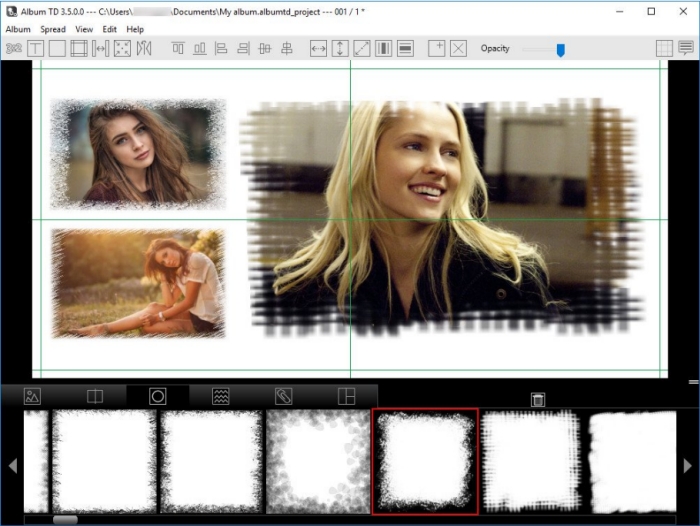Click the fit width horizontal arrows icon
Image resolution: width=700 pixels, height=526 pixels.
point(319,48)
